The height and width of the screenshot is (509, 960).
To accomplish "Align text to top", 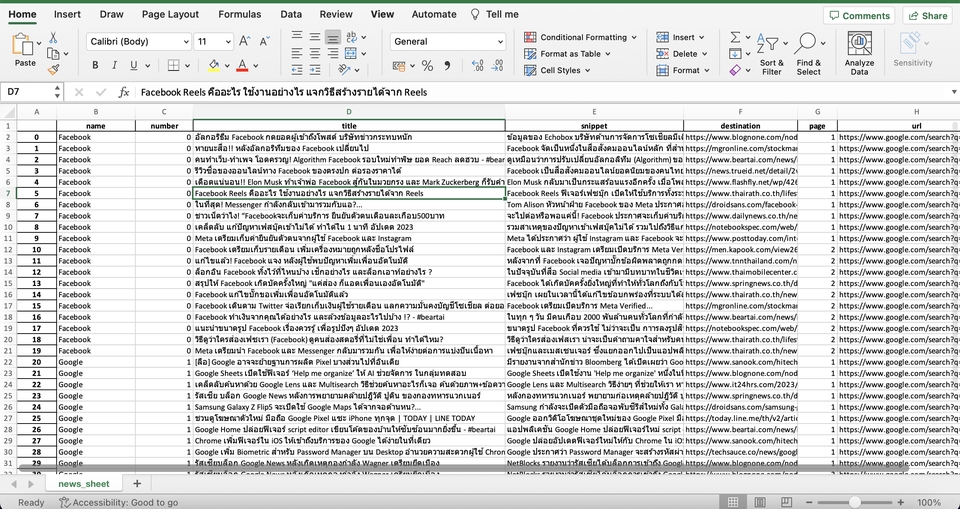I will [x=296, y=37].
